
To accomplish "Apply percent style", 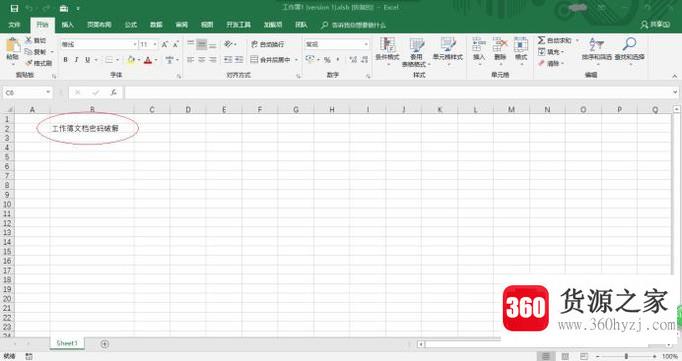I will (x=327, y=60).
